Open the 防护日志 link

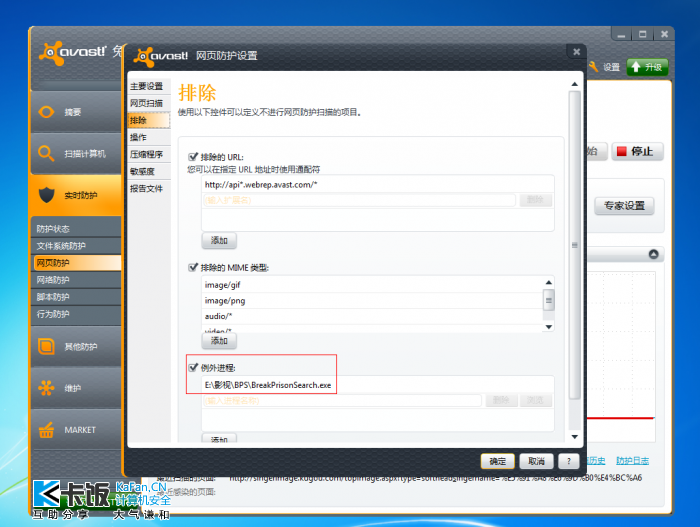point(632,460)
